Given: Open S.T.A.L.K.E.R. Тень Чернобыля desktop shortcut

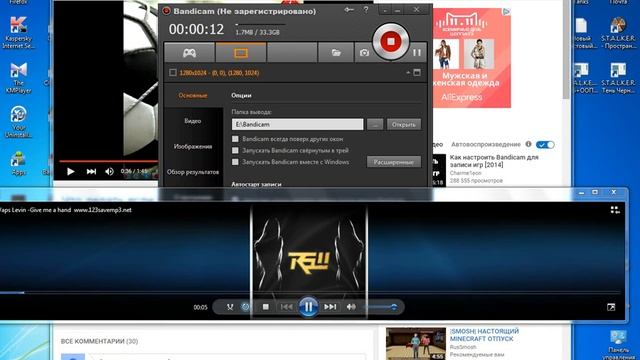Looking at the screenshot, I should click(x=618, y=78).
